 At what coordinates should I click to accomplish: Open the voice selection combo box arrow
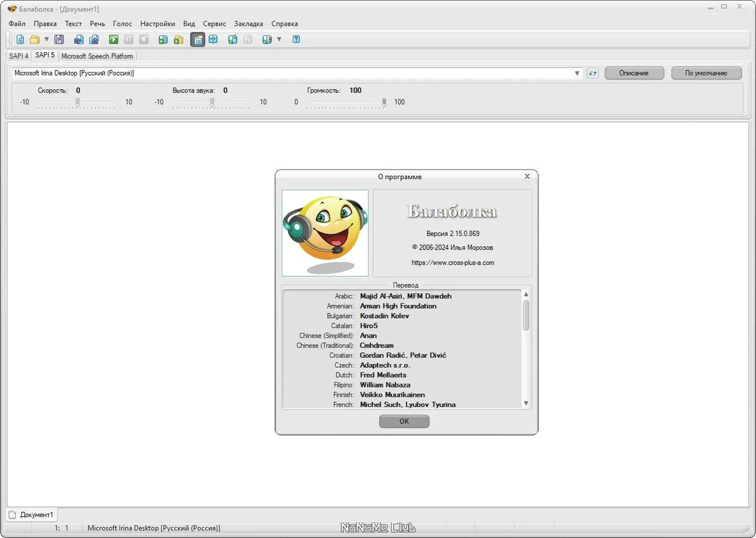tap(577, 73)
